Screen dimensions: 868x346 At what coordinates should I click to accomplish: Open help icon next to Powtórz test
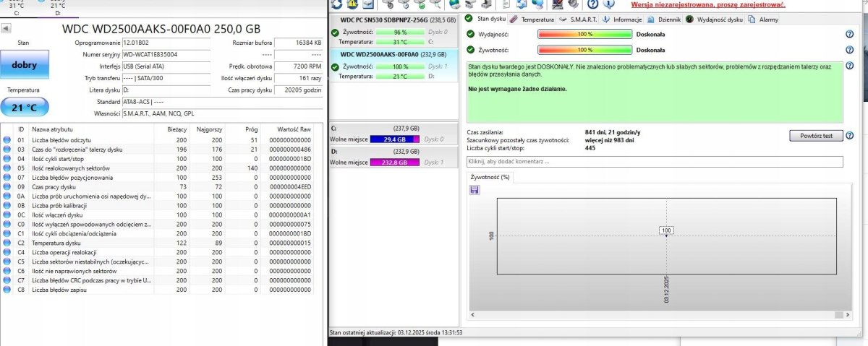tap(849, 136)
